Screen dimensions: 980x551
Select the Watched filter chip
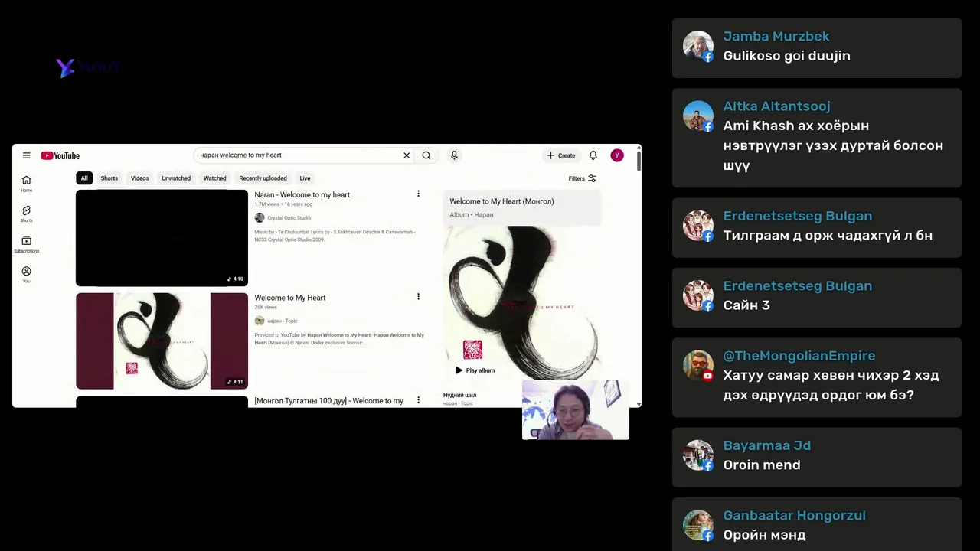click(214, 178)
